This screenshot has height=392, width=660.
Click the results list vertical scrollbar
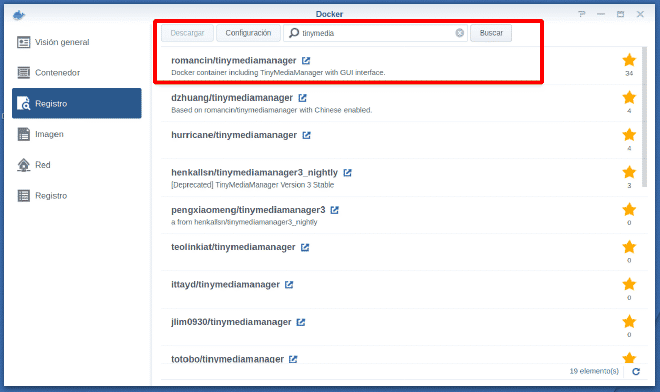tap(644, 117)
